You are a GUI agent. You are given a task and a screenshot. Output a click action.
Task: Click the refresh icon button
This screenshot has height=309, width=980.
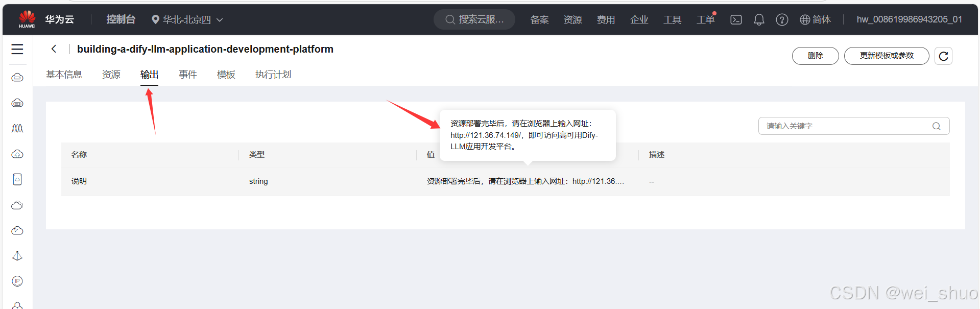click(943, 56)
